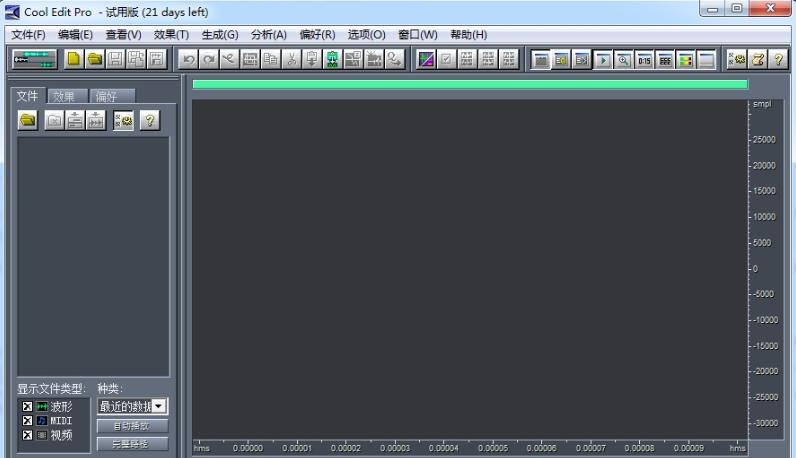Show level meters with the green-yellow bars icon
796x458 pixels.
coord(685,60)
